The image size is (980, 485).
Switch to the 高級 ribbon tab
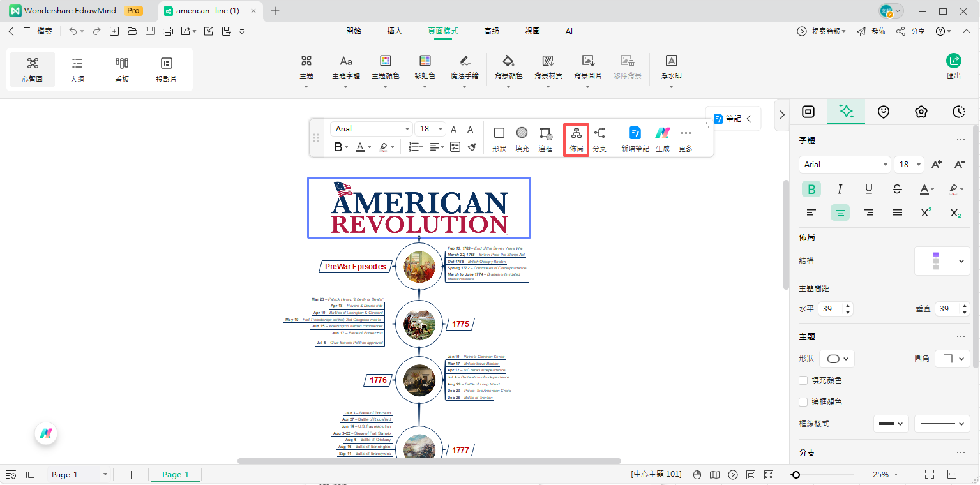pos(492,31)
